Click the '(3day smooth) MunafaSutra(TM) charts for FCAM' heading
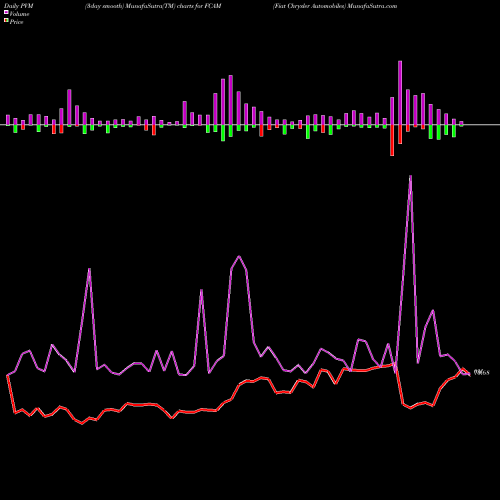The image size is (500, 500). (x=153, y=6)
